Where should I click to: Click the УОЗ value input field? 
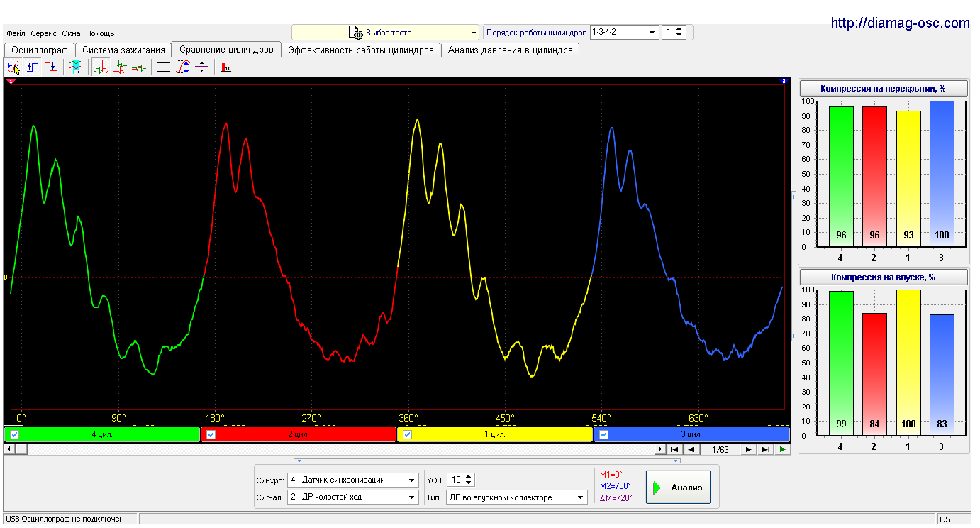[x=455, y=480]
